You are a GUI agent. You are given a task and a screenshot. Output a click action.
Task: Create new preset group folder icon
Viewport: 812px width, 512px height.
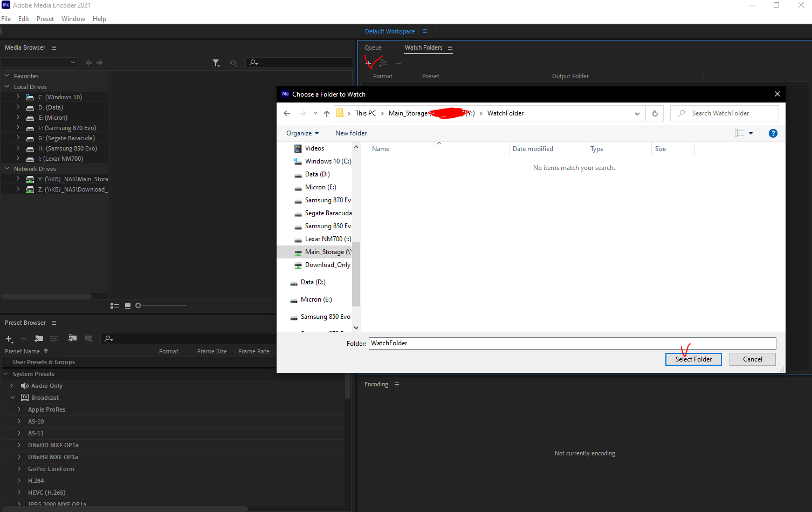click(x=39, y=338)
